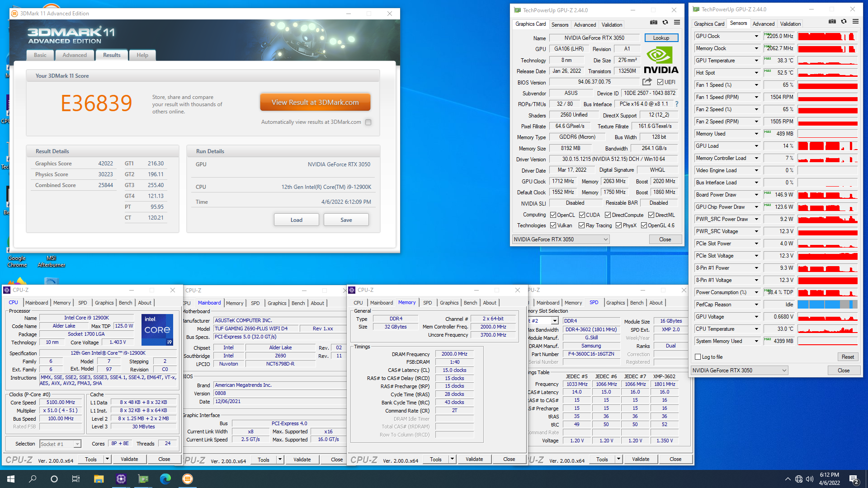
Task: Open Tools dropdown arrow in CPU-Z CPU window
Action: [107, 459]
